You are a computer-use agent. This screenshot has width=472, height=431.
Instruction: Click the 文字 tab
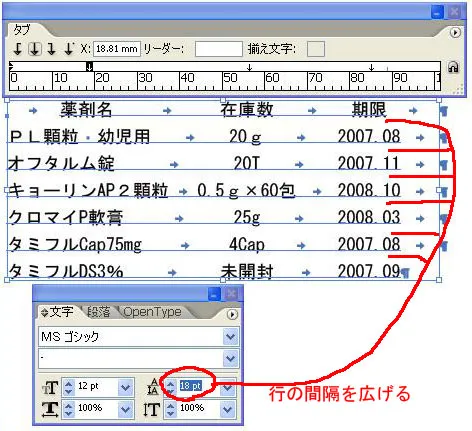click(57, 312)
